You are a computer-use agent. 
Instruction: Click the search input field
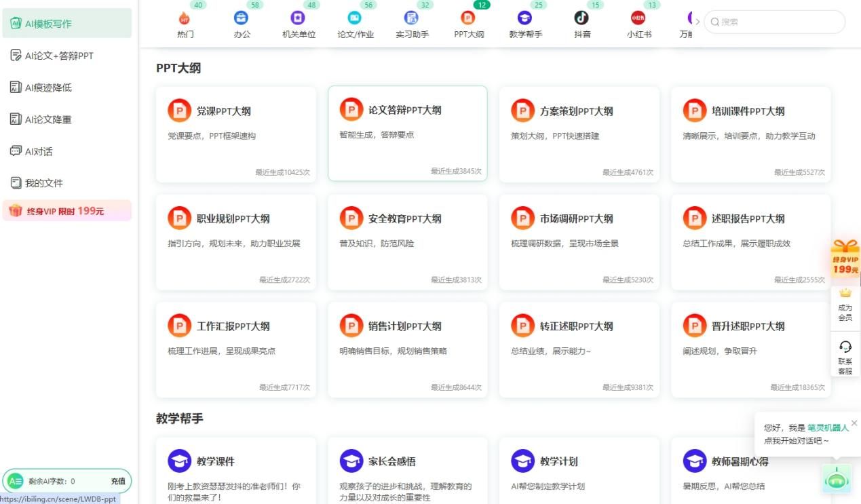pyautogui.click(x=775, y=22)
